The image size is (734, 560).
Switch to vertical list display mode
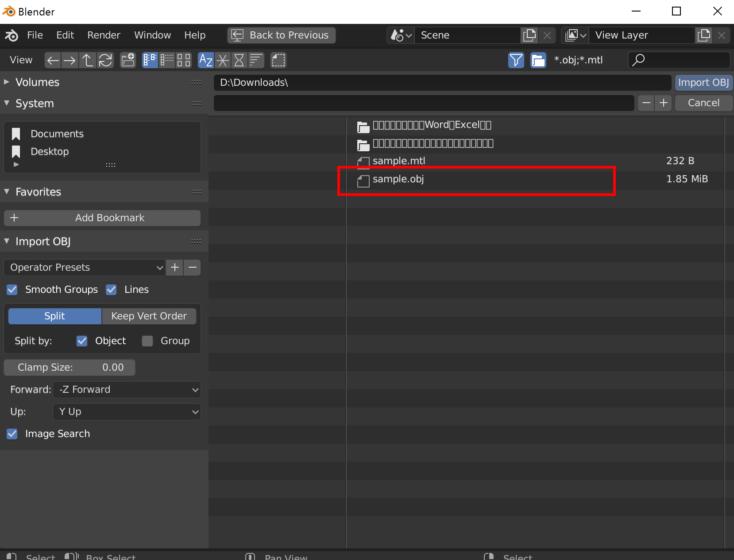tap(150, 60)
